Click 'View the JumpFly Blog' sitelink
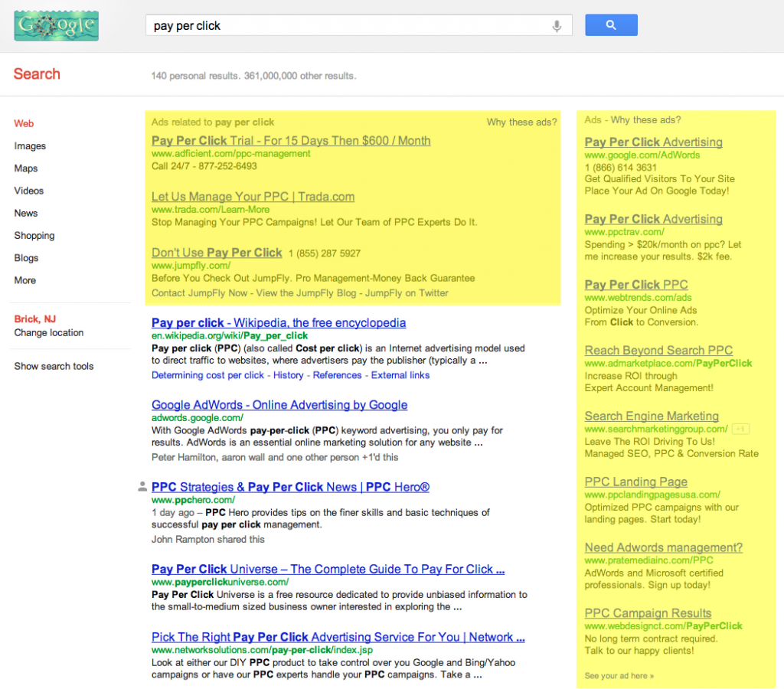 [x=306, y=293]
